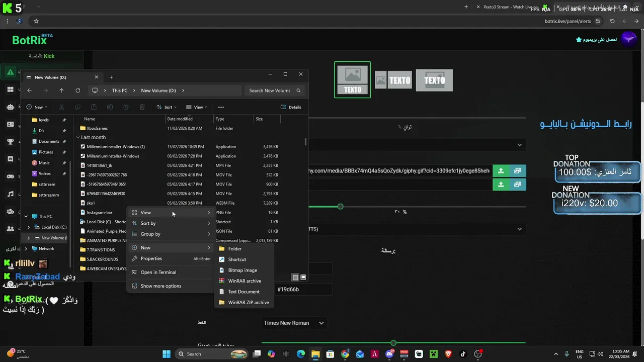Select the image-left-of-text alert layout thumbnail
Viewport: 644px width, 362px height.
tap(393, 80)
